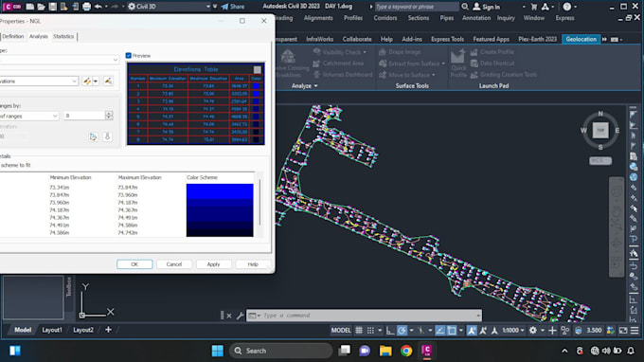Screen dimensions: 644x362
Task: Toggle ortho mode icon in status bar
Action: pos(390,331)
